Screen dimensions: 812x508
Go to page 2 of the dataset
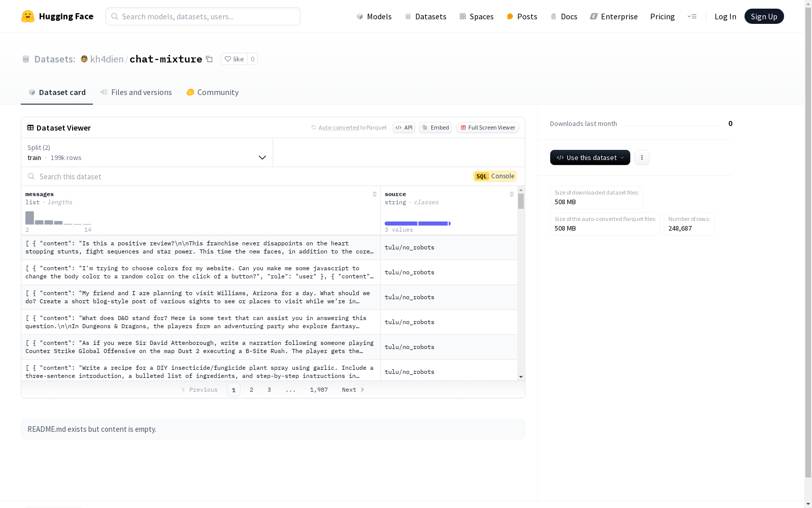point(251,390)
